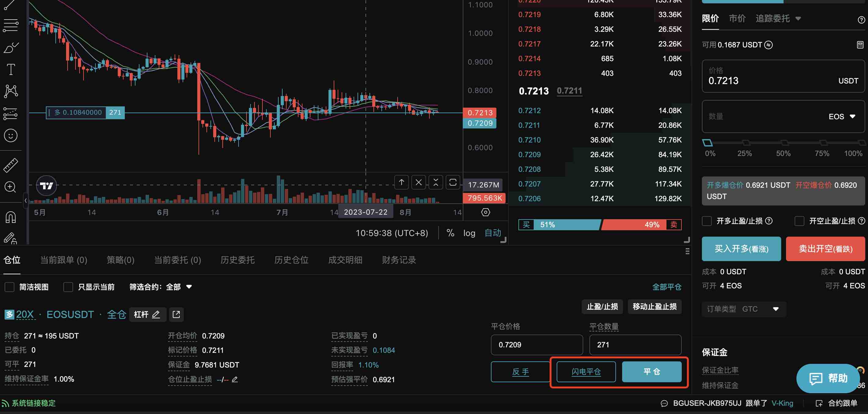The height and width of the screenshot is (414, 868).
Task: Toggle percent scale on chart
Action: [450, 233]
